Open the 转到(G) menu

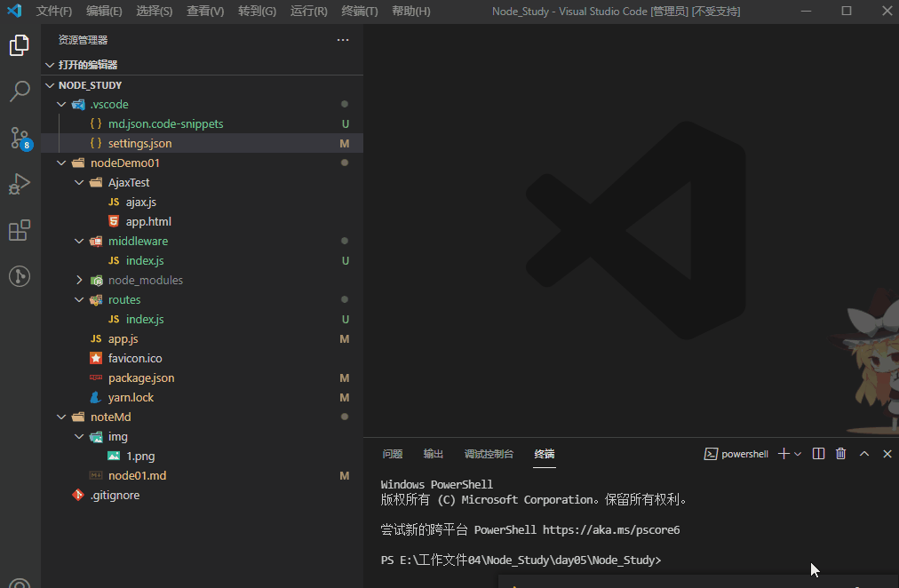tap(257, 11)
